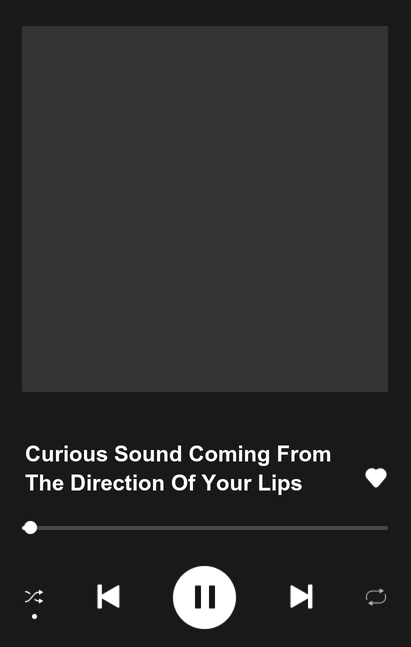The height and width of the screenshot is (647, 411).
Task: Click the crossed-arrows shuffle icon
Action: [x=34, y=597]
